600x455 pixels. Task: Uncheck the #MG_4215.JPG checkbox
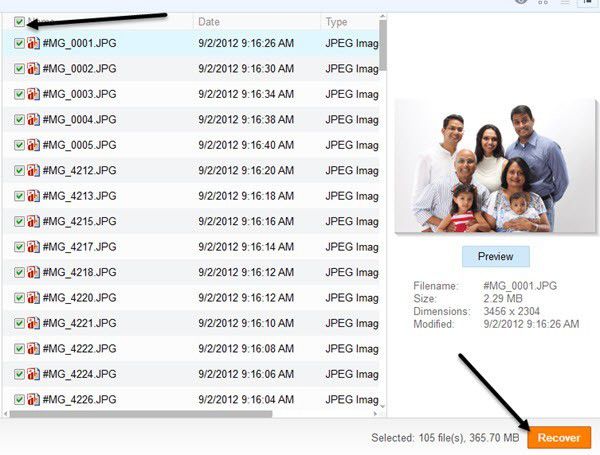[x=19, y=222]
